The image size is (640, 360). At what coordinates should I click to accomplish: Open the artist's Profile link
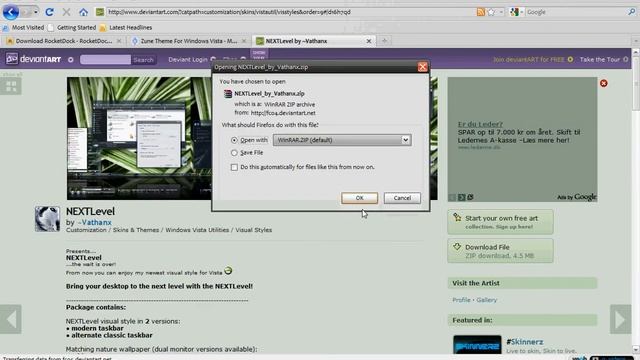[x=461, y=300]
